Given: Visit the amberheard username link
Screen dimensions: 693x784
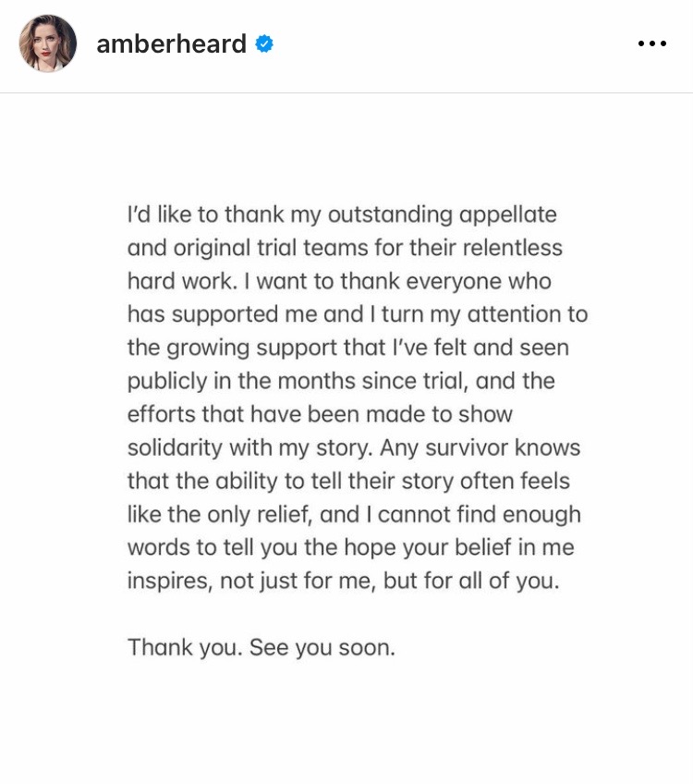Looking at the screenshot, I should pos(171,44).
